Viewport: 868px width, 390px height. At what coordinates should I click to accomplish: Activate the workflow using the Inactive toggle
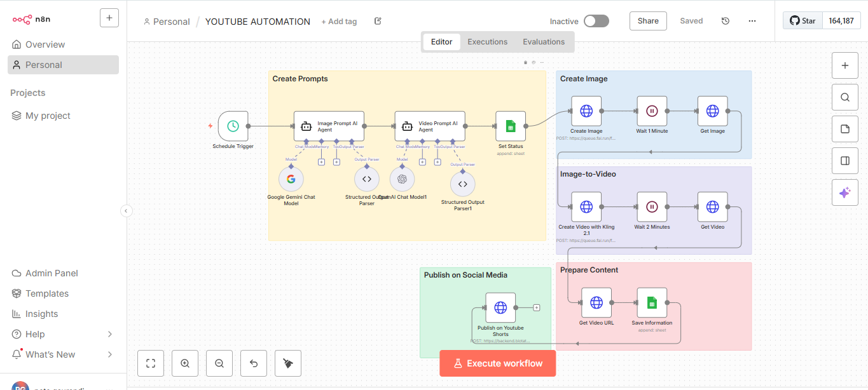click(595, 20)
